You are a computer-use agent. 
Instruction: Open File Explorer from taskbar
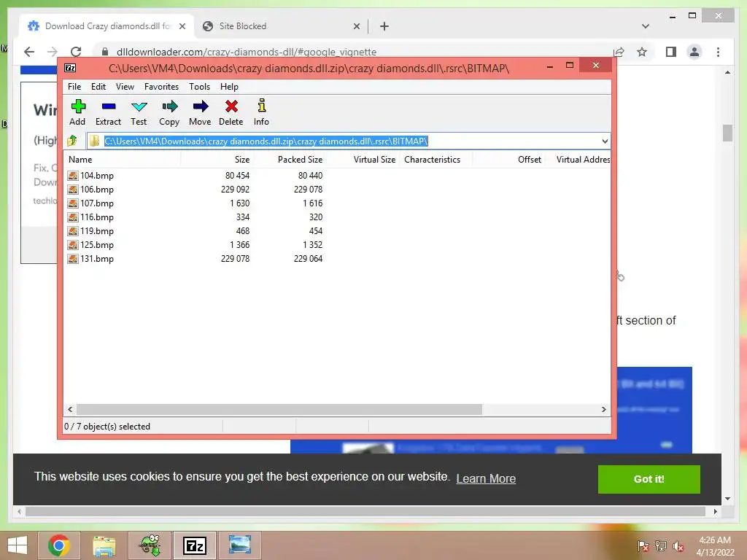(104, 545)
